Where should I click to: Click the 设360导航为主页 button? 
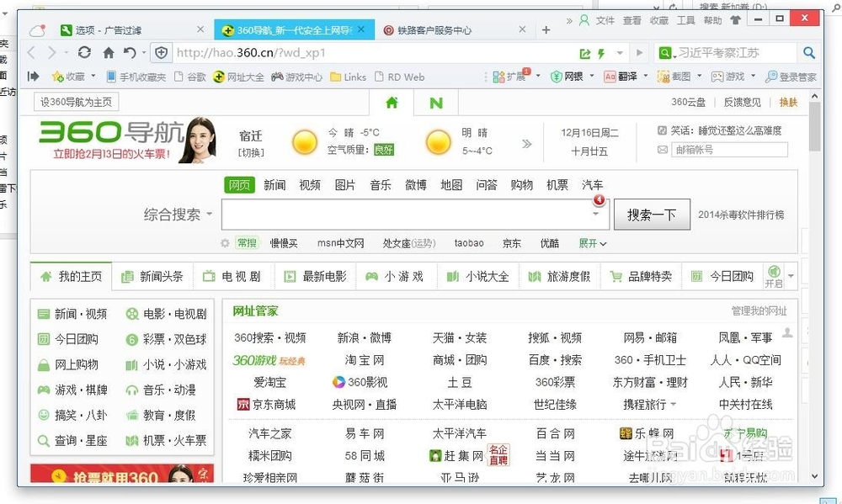coord(77,102)
